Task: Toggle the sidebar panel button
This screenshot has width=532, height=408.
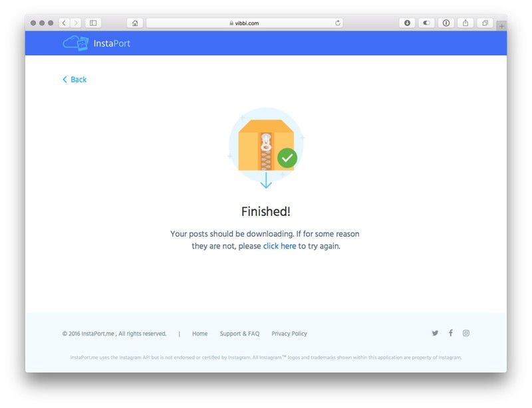Action: tap(93, 23)
